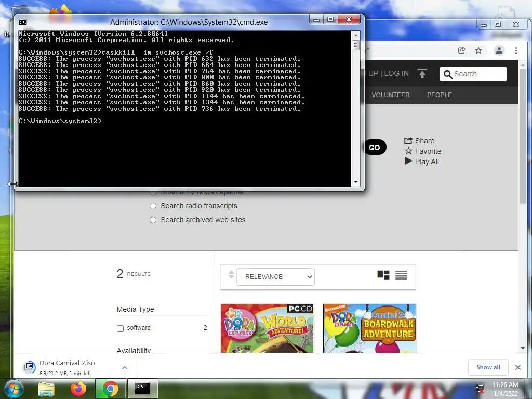Open the Windows Start button
This screenshot has width=532, height=399.
tap(14, 389)
